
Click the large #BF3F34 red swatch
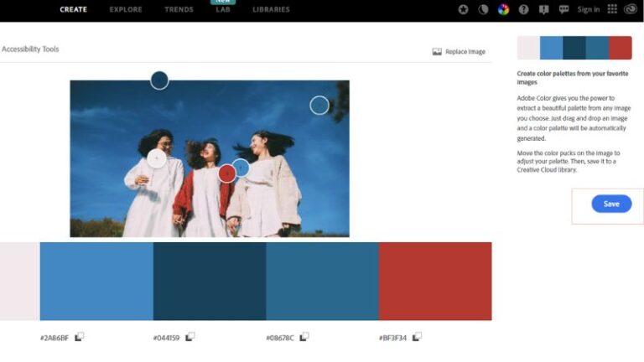pos(435,282)
